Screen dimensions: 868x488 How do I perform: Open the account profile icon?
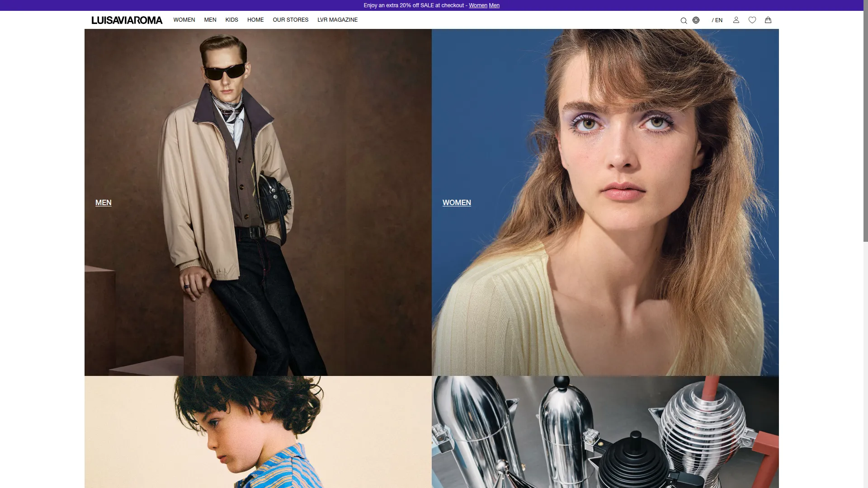(736, 20)
